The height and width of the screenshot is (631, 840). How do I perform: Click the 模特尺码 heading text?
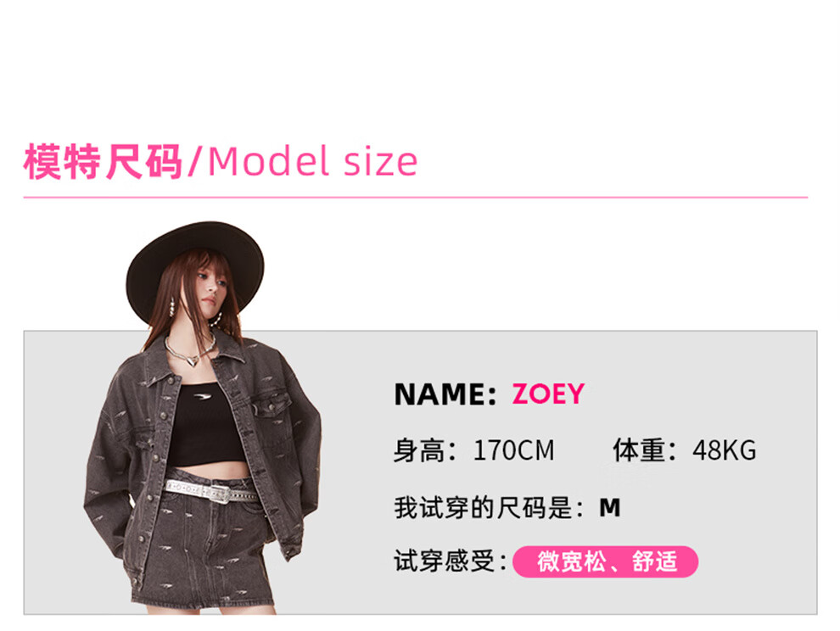tap(103, 161)
